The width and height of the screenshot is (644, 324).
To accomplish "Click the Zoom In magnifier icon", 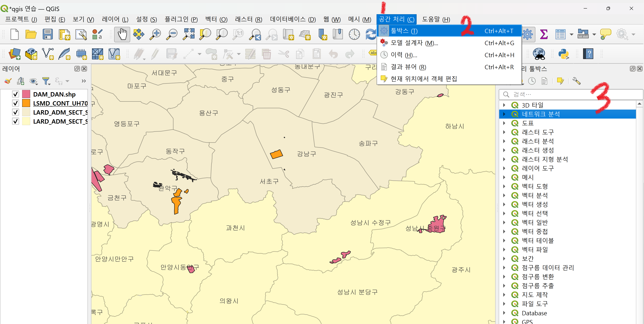I will (155, 34).
